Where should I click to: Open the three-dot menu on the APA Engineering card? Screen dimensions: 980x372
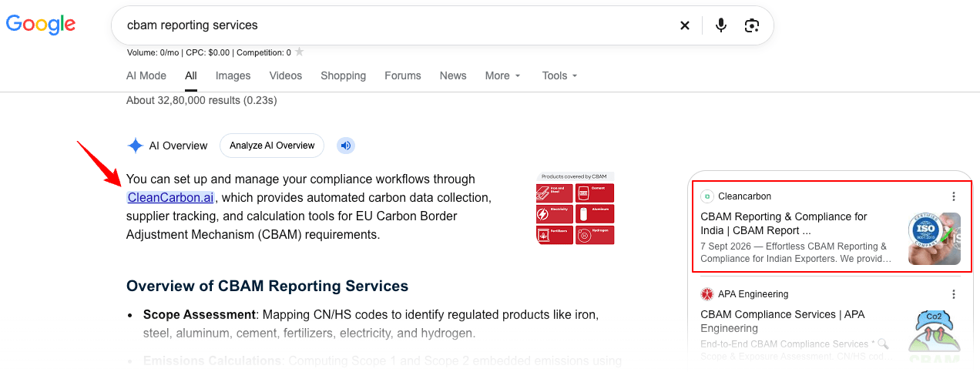[954, 294]
